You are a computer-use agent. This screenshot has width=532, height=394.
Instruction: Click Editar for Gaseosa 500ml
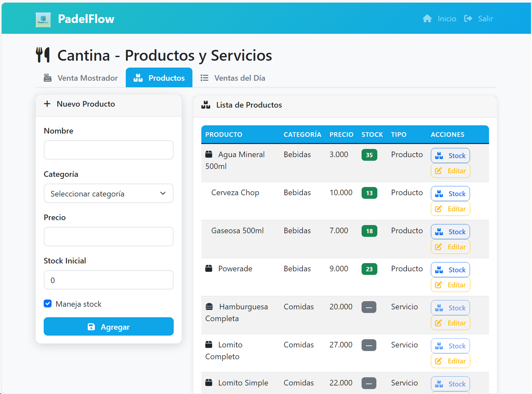450,247
